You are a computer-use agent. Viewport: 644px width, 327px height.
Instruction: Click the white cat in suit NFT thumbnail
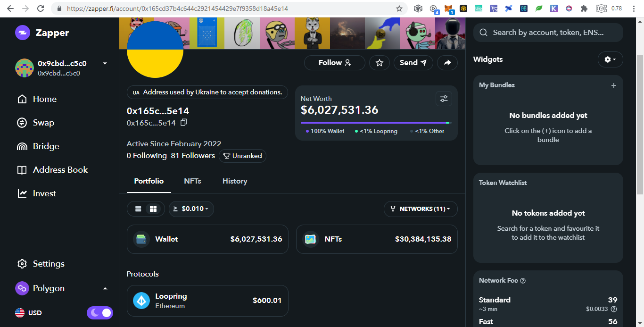[312, 33]
